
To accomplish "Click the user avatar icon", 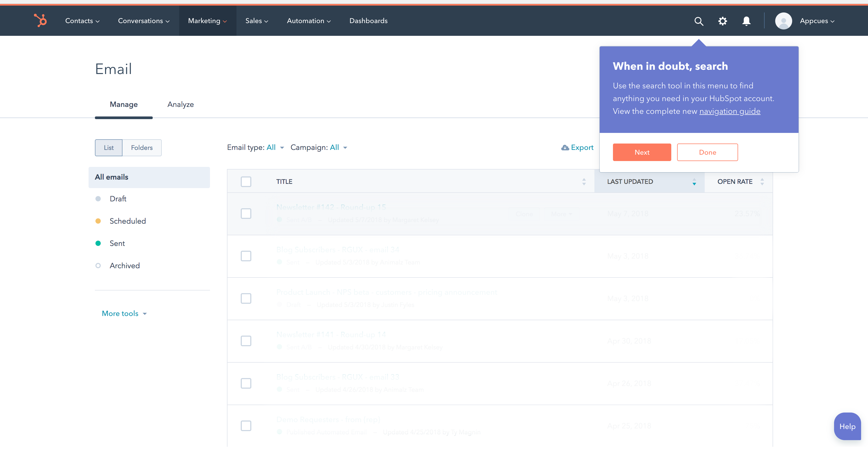I will 783,21.
